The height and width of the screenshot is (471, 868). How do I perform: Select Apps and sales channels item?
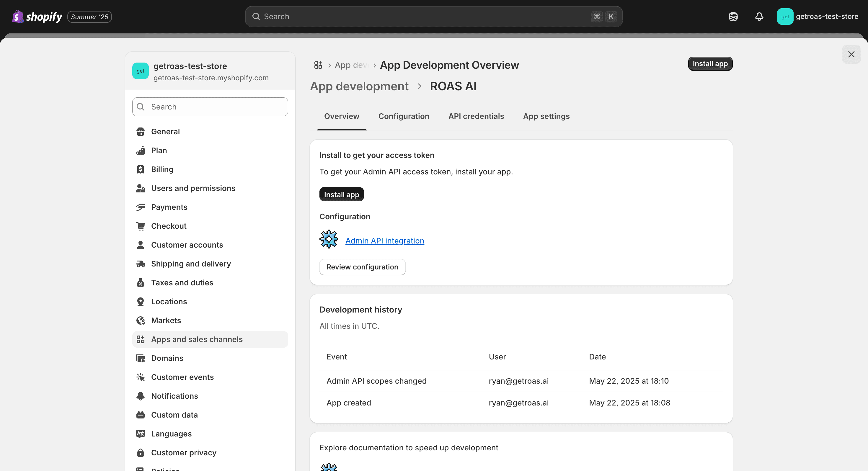point(210,339)
